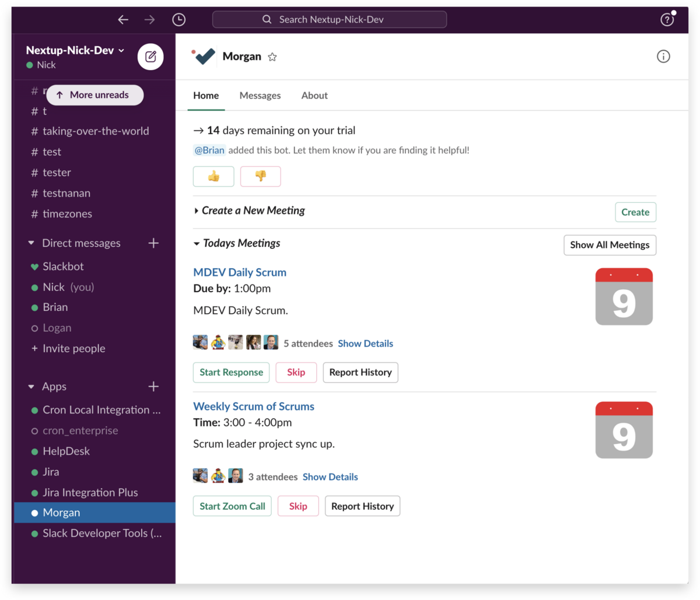
Task: Open Report History for MDEV Daily Scrum
Action: coord(360,373)
